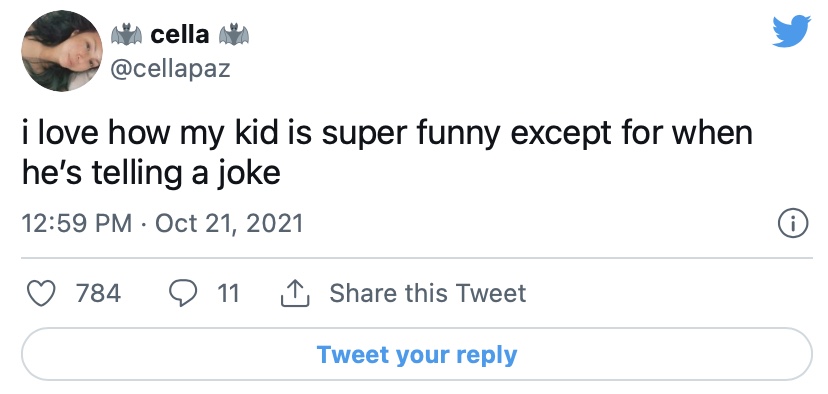Image resolution: width=828 pixels, height=394 pixels.
Task: Click the display name cella
Action: 180,35
